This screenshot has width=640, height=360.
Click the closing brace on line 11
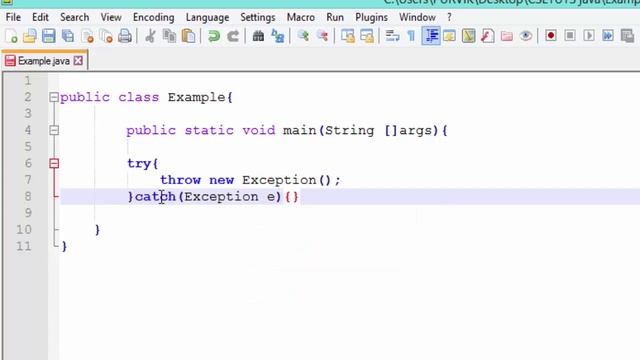point(64,246)
